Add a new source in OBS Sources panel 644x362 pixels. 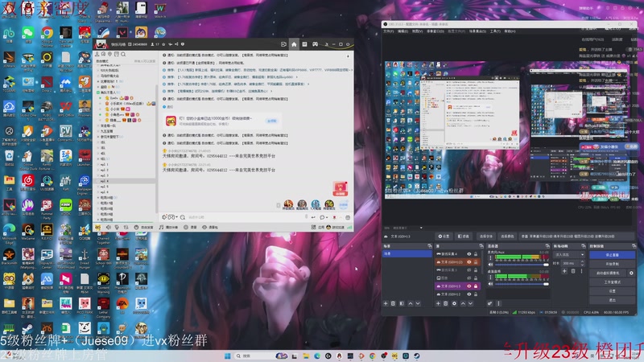pos(438,304)
